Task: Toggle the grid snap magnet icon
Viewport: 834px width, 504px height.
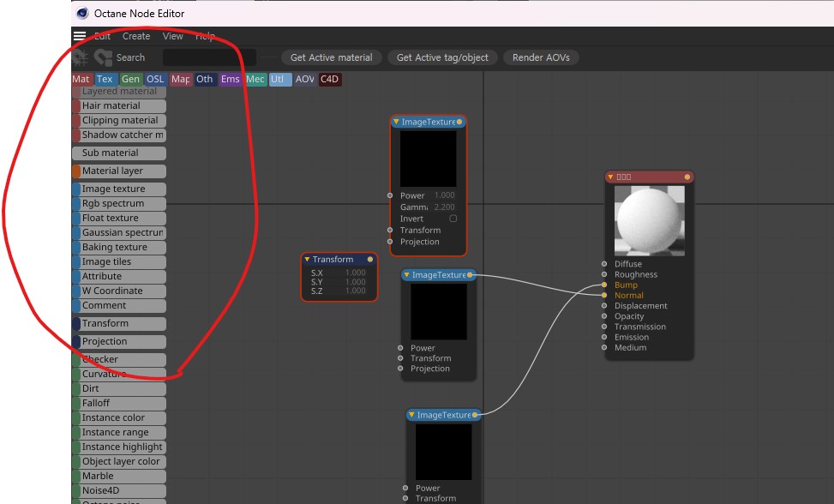Action: tap(81, 57)
